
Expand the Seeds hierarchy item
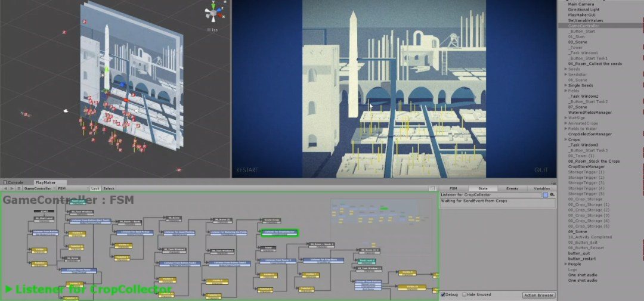point(565,69)
